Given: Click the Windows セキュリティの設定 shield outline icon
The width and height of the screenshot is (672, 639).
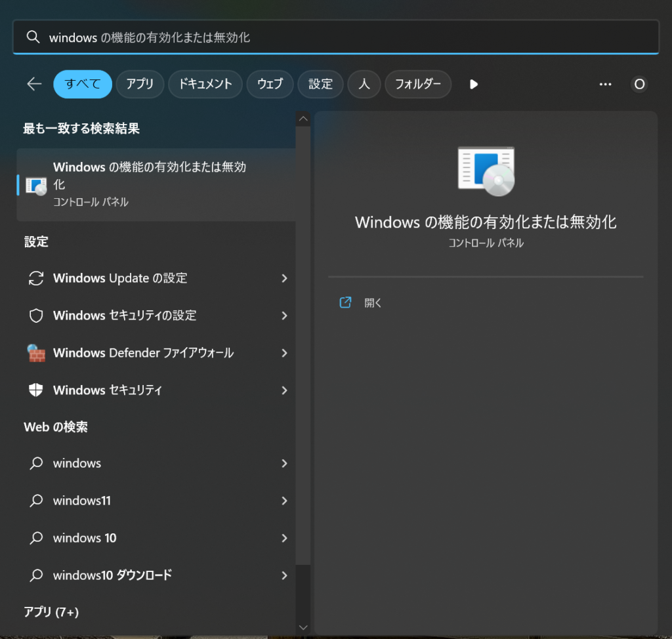Looking at the screenshot, I should [36, 316].
